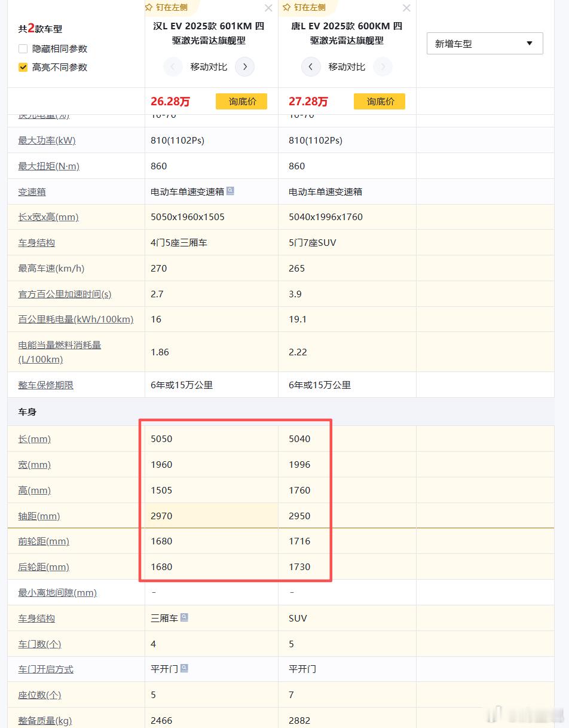Select the 5040x1996x1760 dimensions value
The width and height of the screenshot is (569, 728).
click(326, 217)
